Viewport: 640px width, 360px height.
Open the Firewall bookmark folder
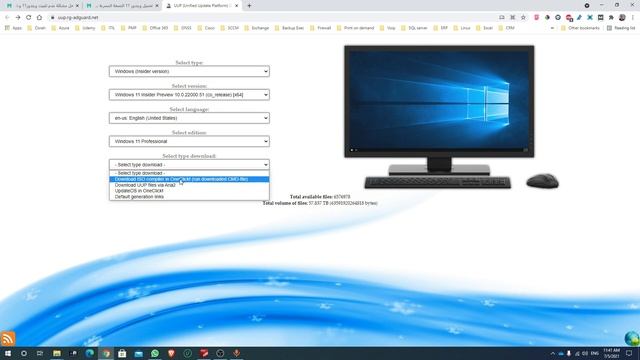coord(320,28)
